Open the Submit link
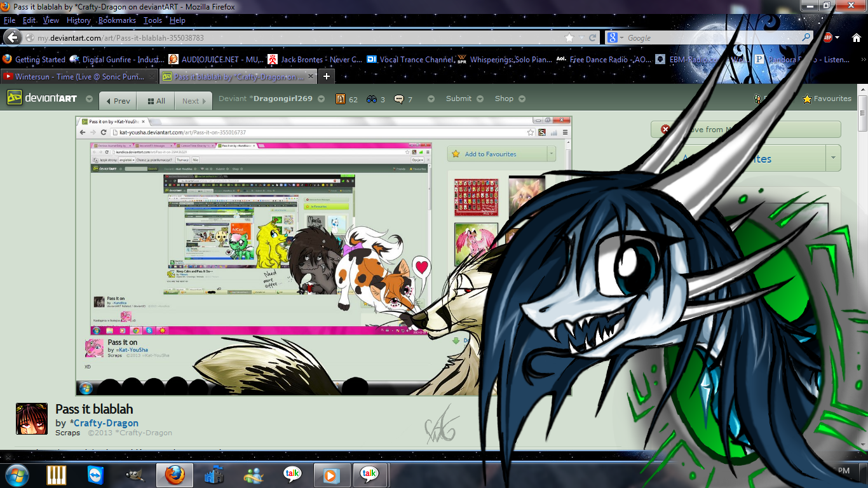The image size is (868, 488). click(459, 98)
